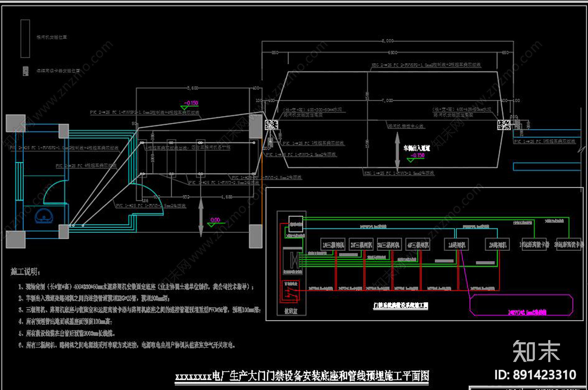Viewport: 588px width, 390px height.
Task: Click the 1#远距离读卡器 box
Action: coord(534,245)
